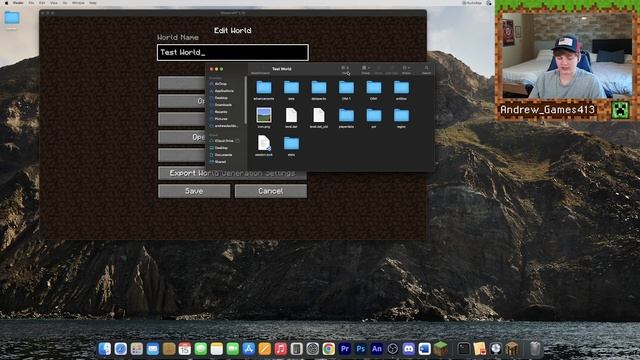The image size is (640, 360).
Task: Open the poi folder in Finder
Action: [374, 116]
